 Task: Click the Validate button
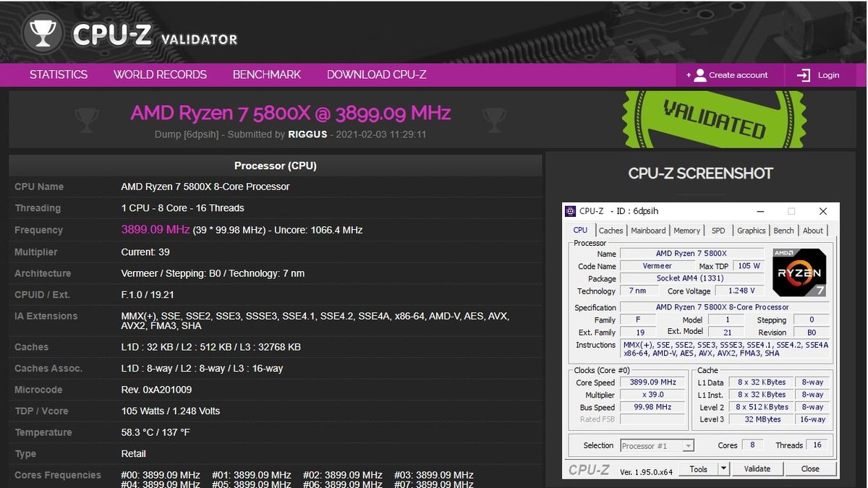pos(757,468)
